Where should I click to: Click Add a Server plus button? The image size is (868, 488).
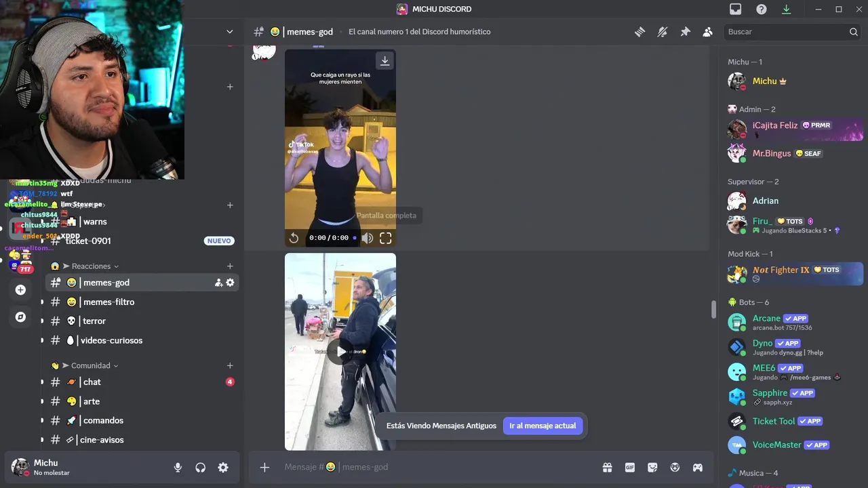click(x=20, y=289)
